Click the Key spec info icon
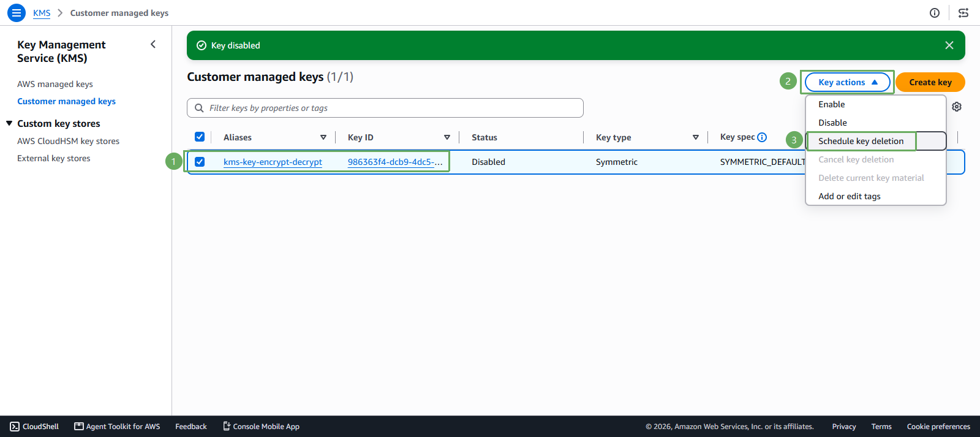The width and height of the screenshot is (980, 437). tap(762, 137)
